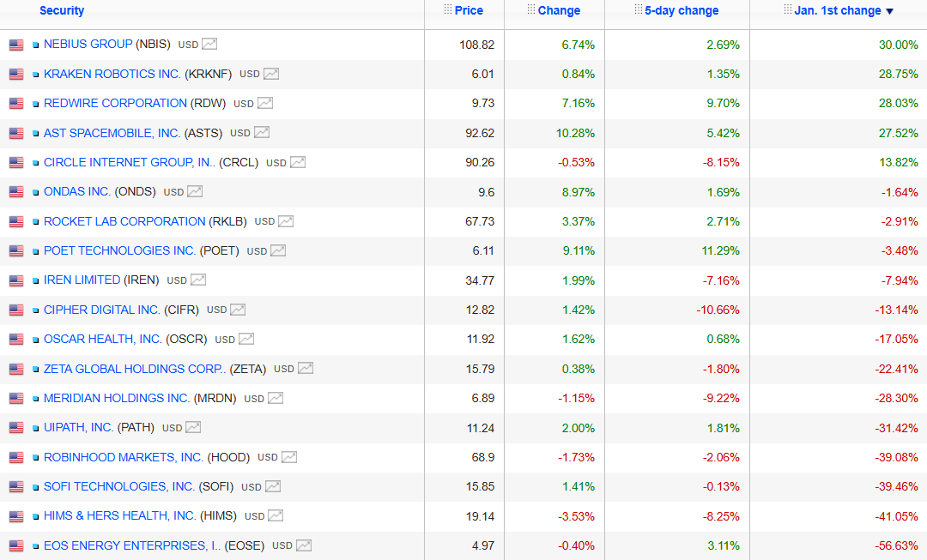The height and width of the screenshot is (560, 927).
Task: Select price value 34.77 for IREN
Action: pyautogui.click(x=480, y=280)
